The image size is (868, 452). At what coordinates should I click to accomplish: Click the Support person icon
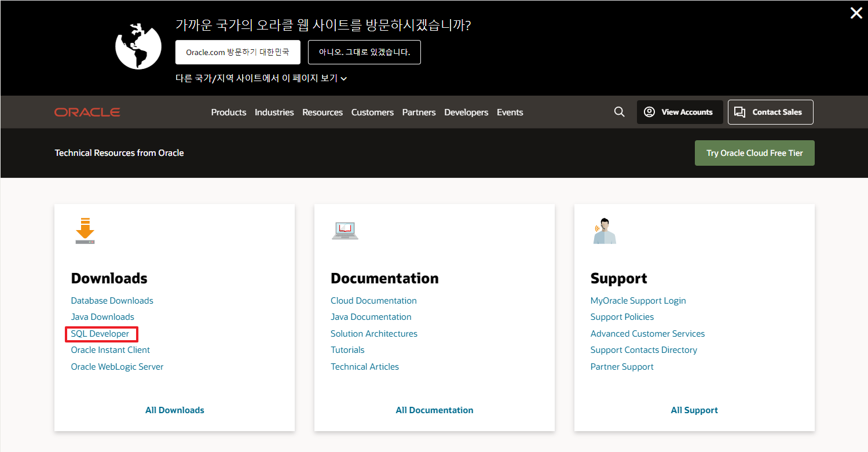click(605, 231)
